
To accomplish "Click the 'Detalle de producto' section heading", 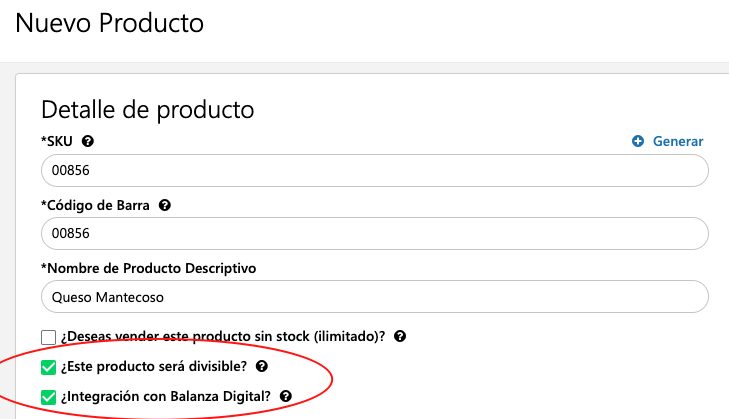I will click(x=147, y=110).
